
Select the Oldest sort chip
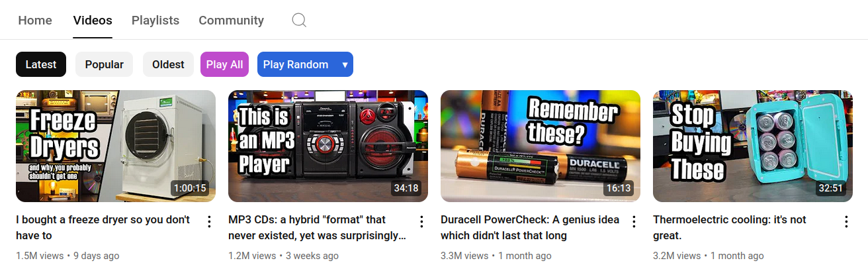(168, 64)
